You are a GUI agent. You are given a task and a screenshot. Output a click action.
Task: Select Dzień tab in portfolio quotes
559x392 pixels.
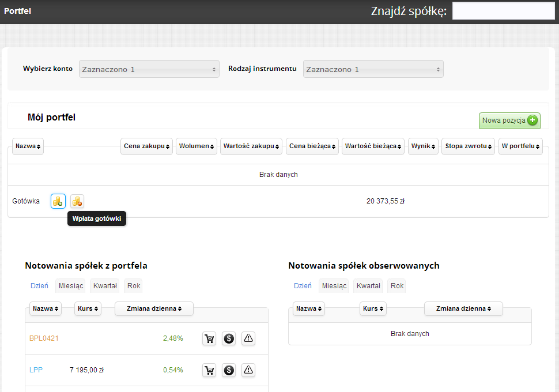click(x=39, y=286)
